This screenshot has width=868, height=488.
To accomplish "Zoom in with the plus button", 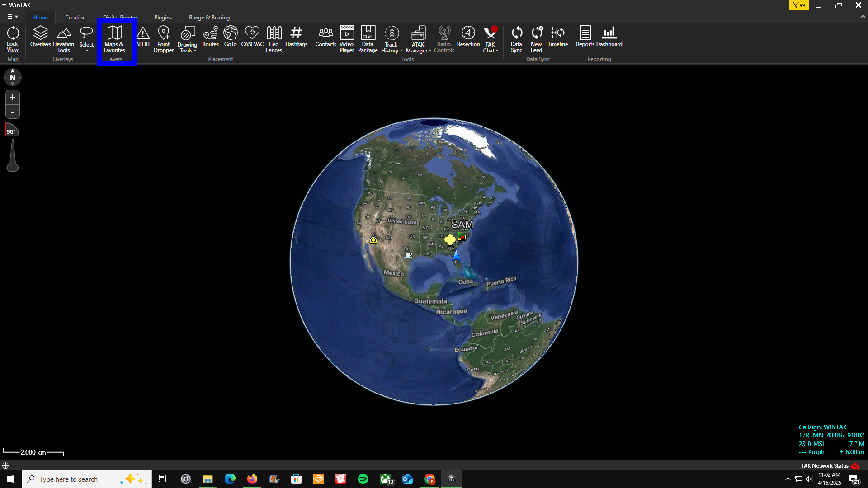I will (x=13, y=97).
